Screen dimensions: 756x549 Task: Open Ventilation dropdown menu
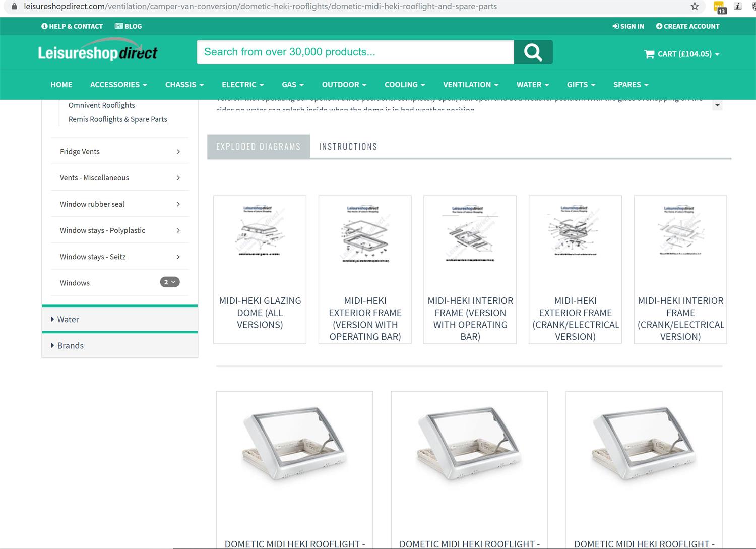pyautogui.click(x=471, y=85)
